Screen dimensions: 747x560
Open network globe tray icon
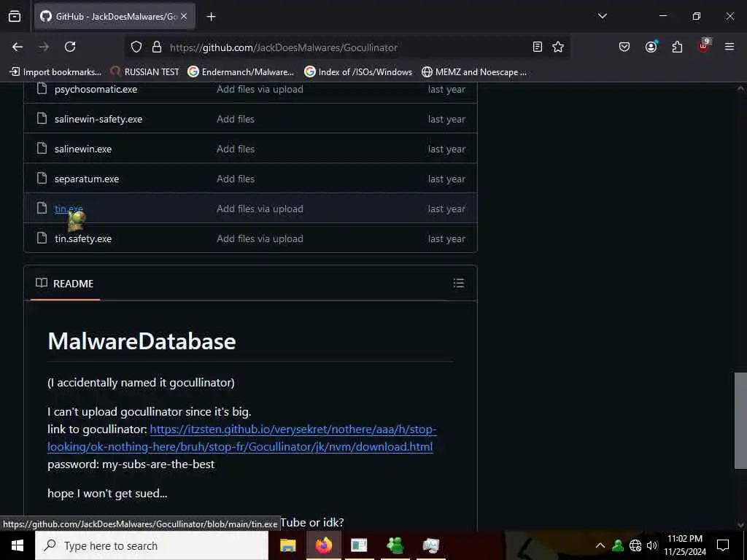click(x=635, y=545)
